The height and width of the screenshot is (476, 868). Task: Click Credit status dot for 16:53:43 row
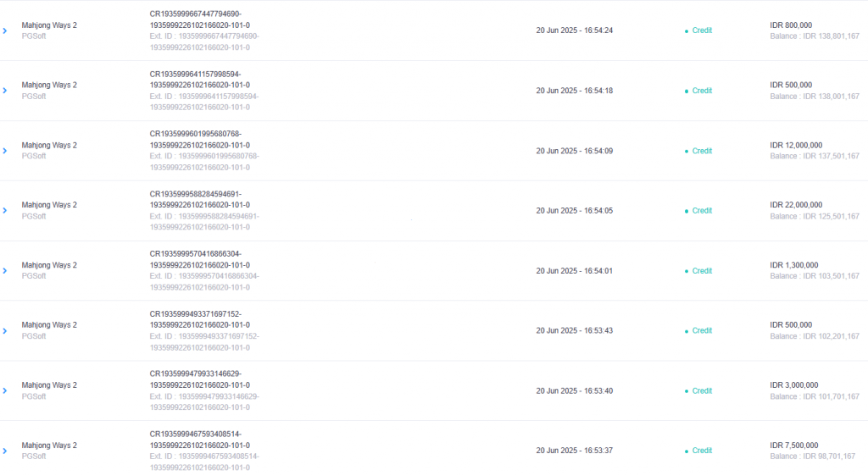click(687, 331)
